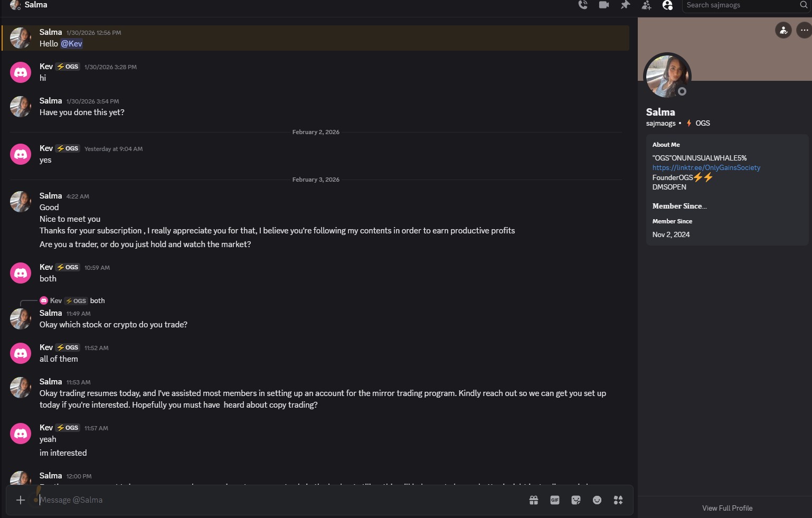Viewport: 812px width, 518px height.
Task: Open the plus attachment menu
Action: tap(21, 500)
